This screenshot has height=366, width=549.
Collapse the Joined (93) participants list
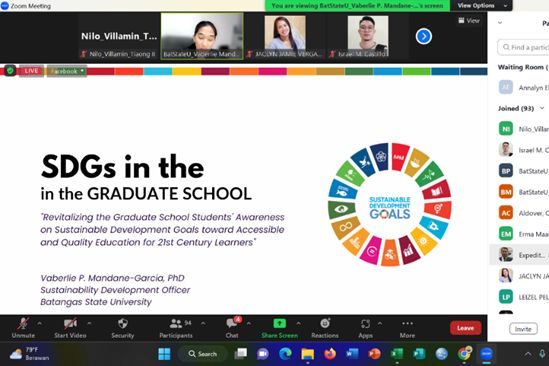(542, 108)
